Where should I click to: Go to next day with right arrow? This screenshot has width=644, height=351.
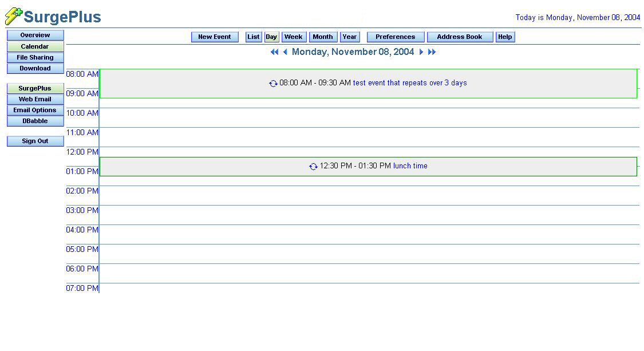(x=421, y=52)
